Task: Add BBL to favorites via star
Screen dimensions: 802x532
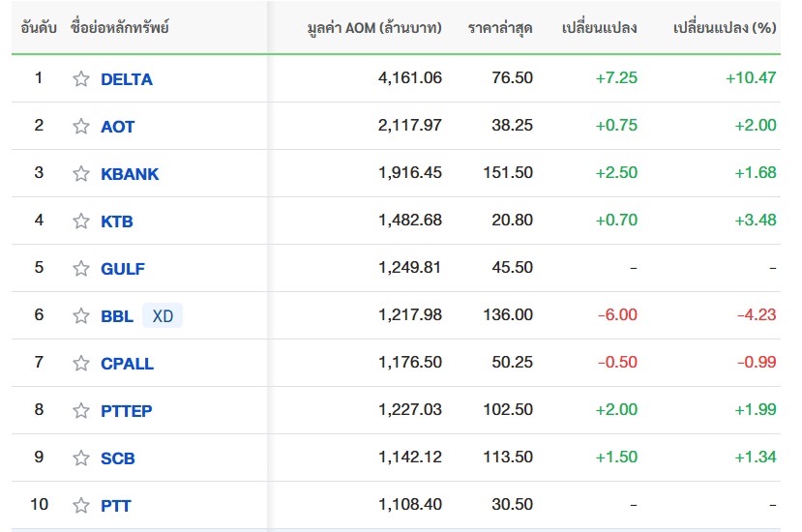Action: (x=81, y=315)
